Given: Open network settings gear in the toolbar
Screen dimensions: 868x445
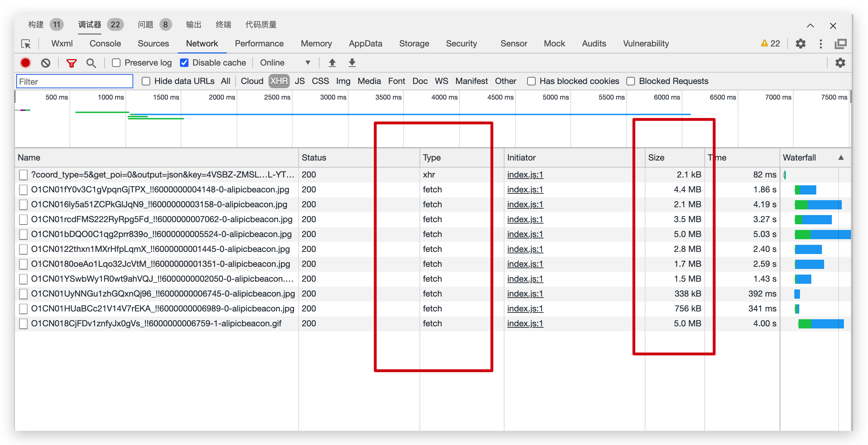Looking at the screenshot, I should [840, 63].
